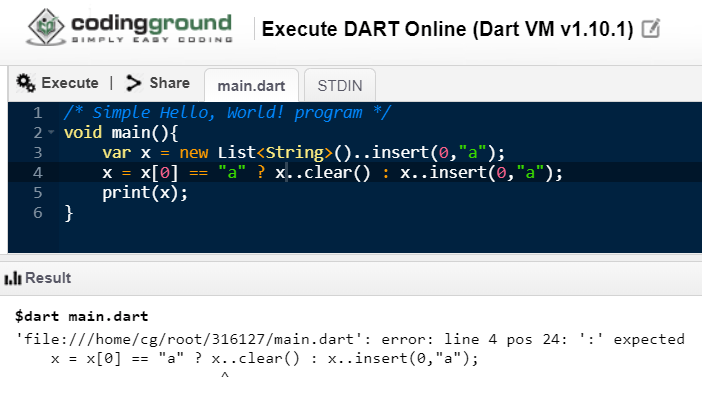Select line number 1 in gutter
The height and width of the screenshot is (399, 702).
(x=38, y=112)
